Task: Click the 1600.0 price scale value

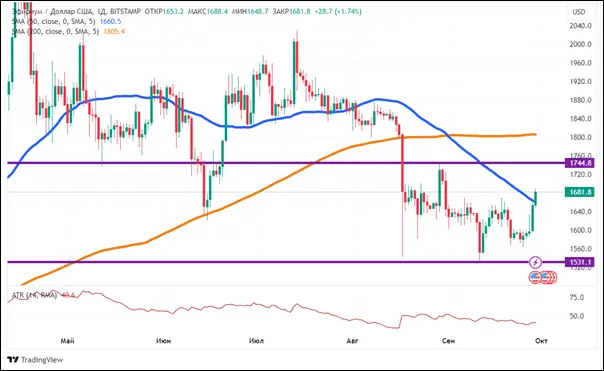Action: [581, 230]
